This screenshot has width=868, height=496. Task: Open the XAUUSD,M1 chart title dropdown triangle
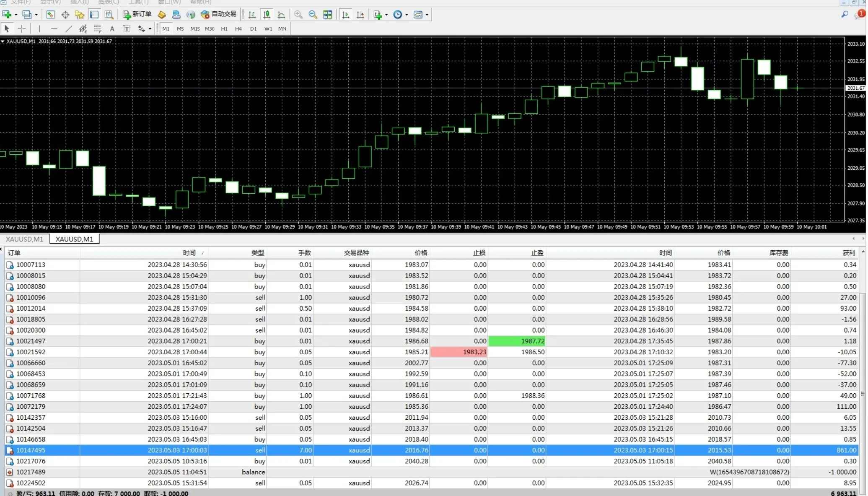coord(3,42)
